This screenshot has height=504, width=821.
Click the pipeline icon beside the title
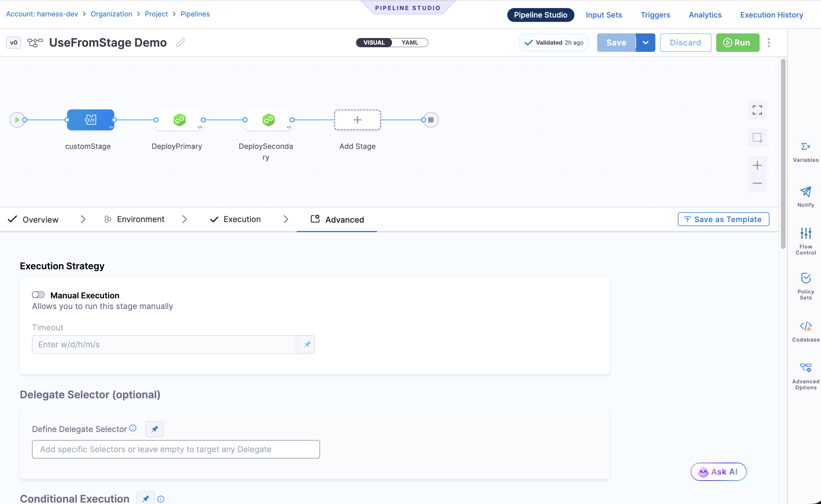35,43
